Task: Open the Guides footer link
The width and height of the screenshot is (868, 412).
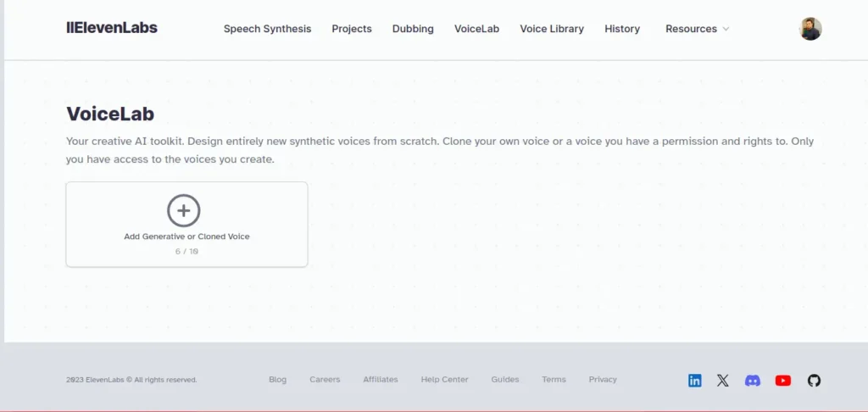Action: (x=505, y=379)
